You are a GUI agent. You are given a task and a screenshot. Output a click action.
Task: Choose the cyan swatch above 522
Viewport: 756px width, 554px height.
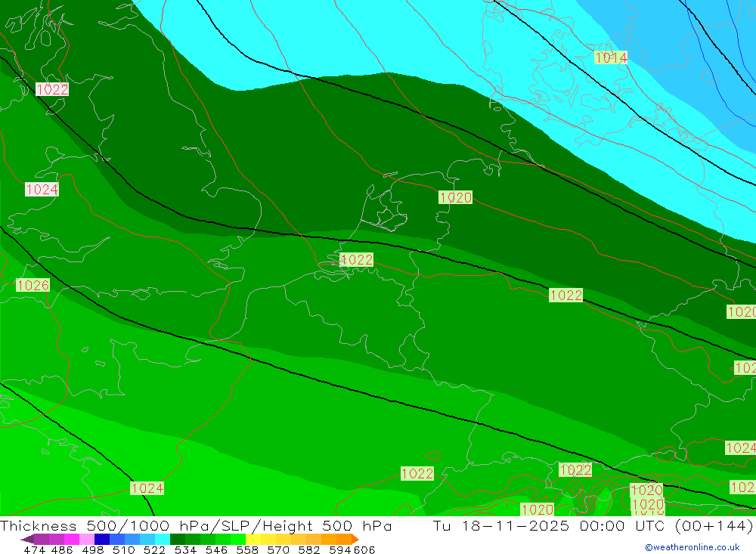[163, 539]
